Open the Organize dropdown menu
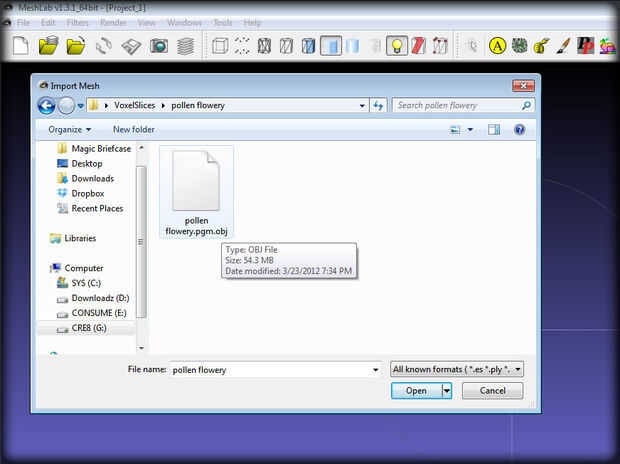 tap(70, 129)
